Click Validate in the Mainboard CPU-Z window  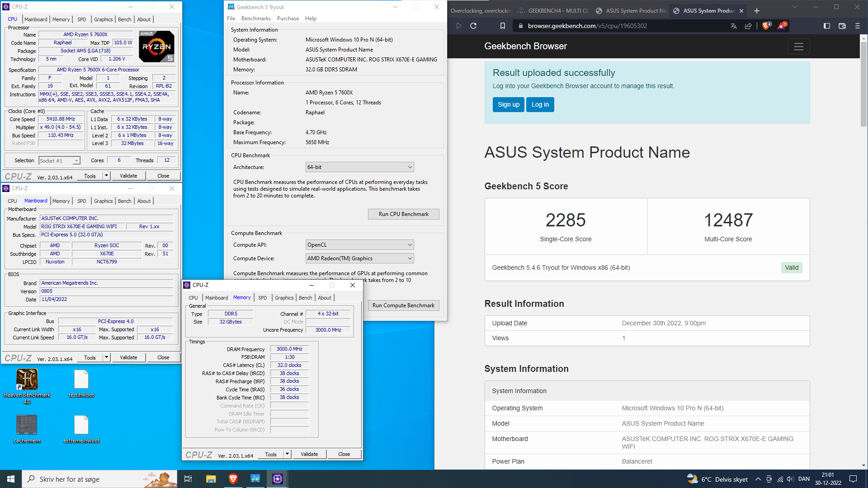coord(128,357)
